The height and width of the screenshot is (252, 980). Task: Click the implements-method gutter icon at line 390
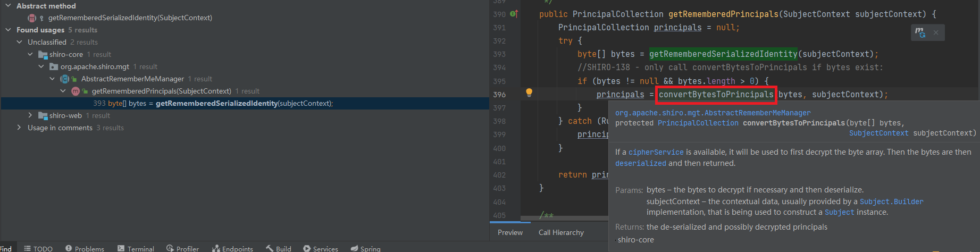514,14
